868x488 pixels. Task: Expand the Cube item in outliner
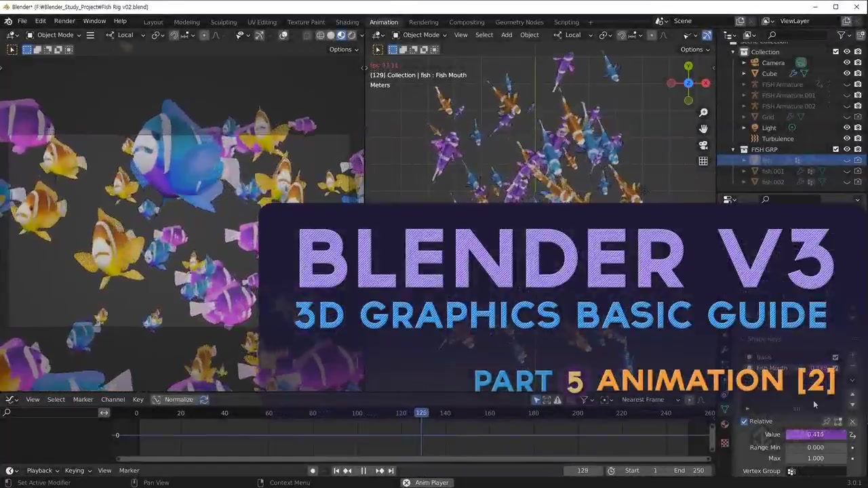(744, 74)
